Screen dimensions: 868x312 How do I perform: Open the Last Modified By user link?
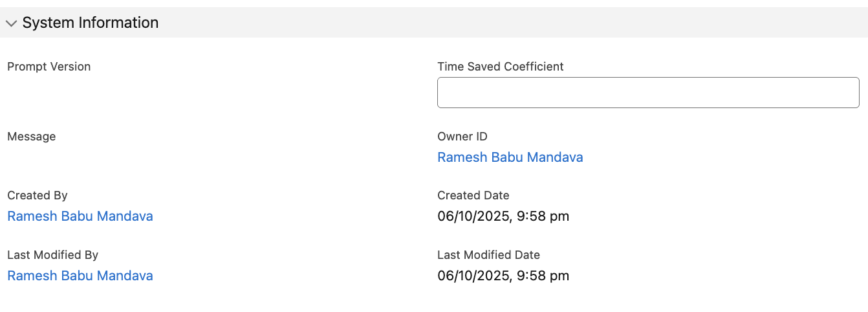tap(80, 276)
